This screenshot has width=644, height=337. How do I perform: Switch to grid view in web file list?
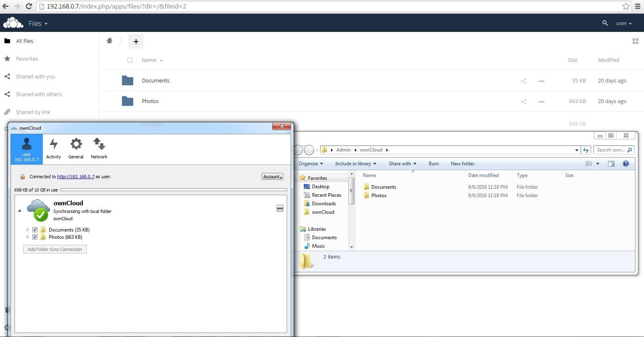pos(635,41)
